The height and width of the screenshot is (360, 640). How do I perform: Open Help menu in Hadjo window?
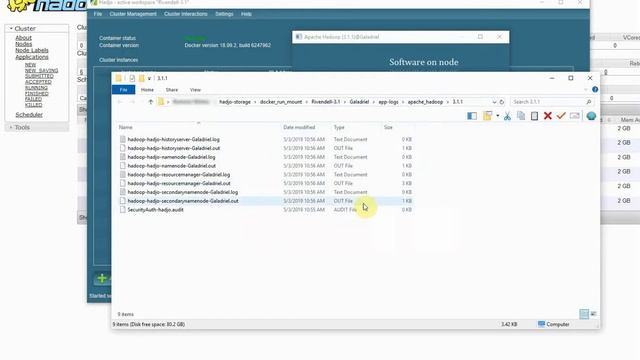246,14
